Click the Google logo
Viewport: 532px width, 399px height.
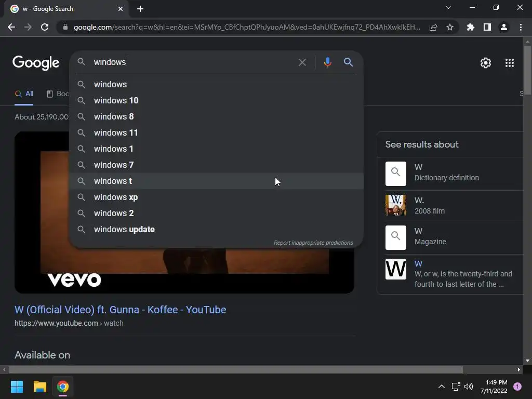click(x=36, y=63)
